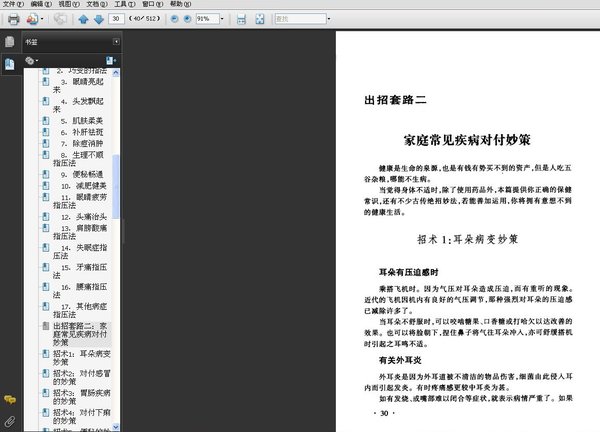Image resolution: width=600 pixels, height=432 pixels.
Task: Click the bookmarks panel scrollbar thumb
Action: (x=116, y=187)
